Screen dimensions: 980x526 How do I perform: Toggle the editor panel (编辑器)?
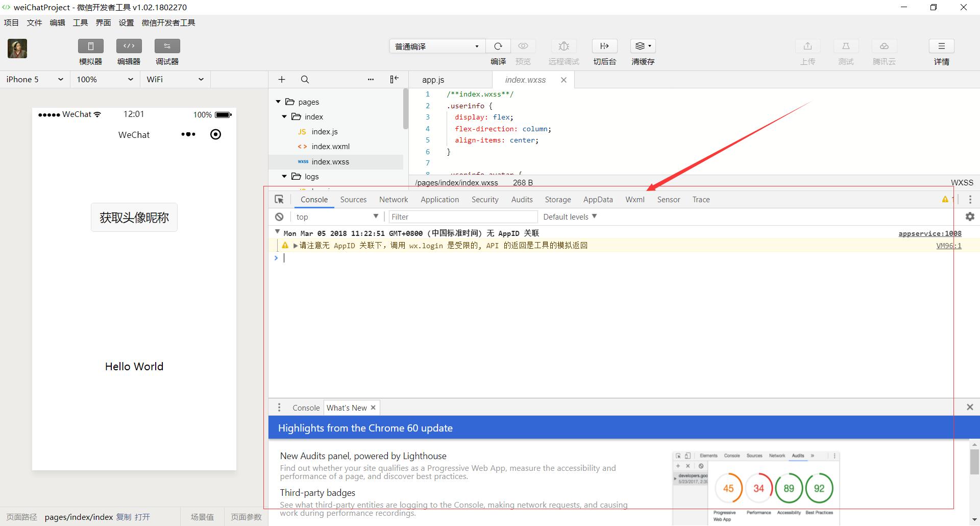coord(129,46)
